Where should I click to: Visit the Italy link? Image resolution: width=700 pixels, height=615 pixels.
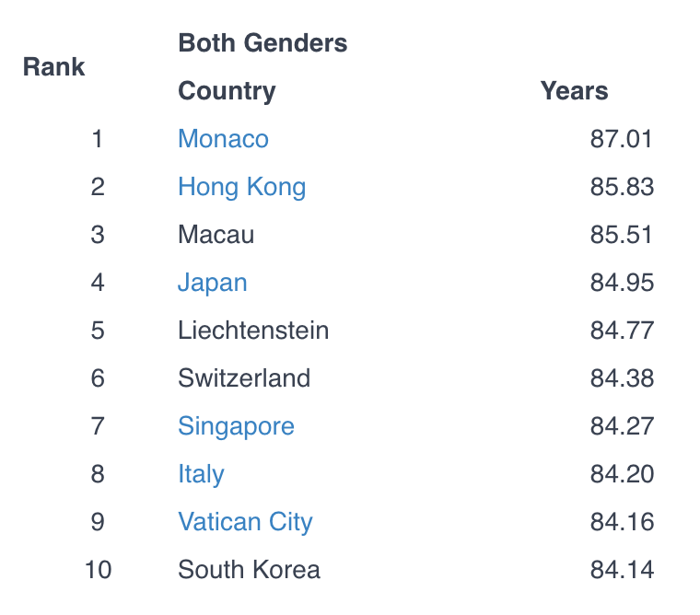click(x=201, y=474)
